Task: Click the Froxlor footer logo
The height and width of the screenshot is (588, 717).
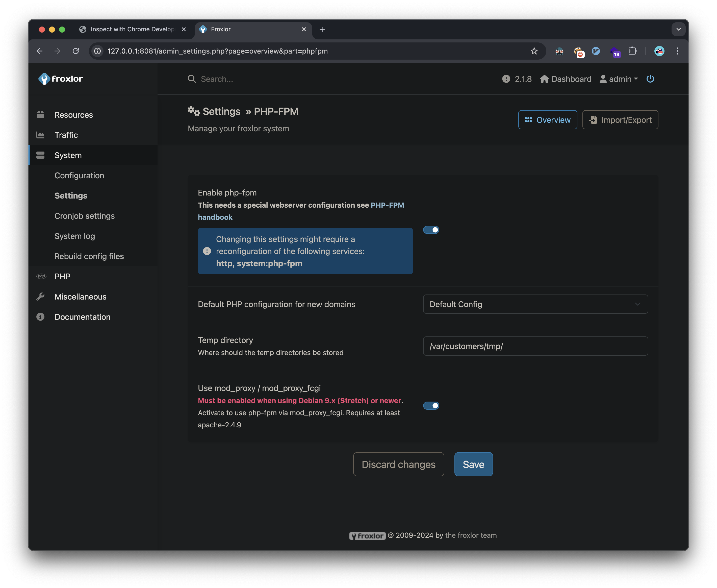Action: [367, 535]
